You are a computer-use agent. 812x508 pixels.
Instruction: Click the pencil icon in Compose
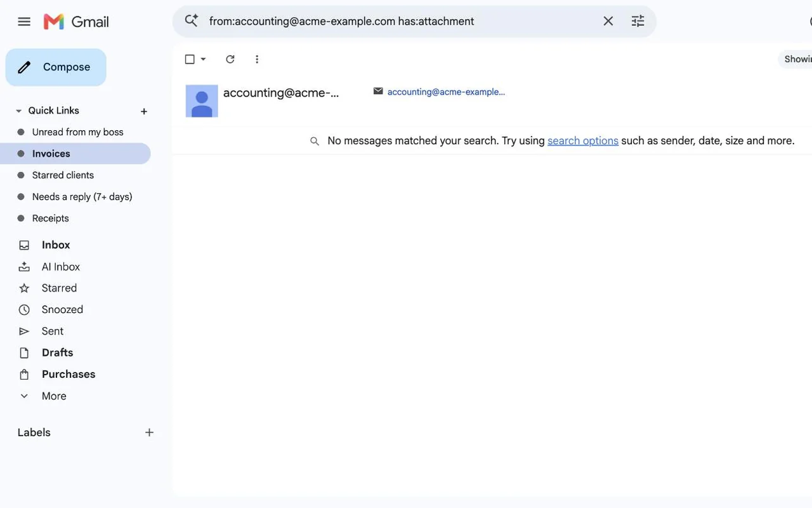tap(24, 67)
